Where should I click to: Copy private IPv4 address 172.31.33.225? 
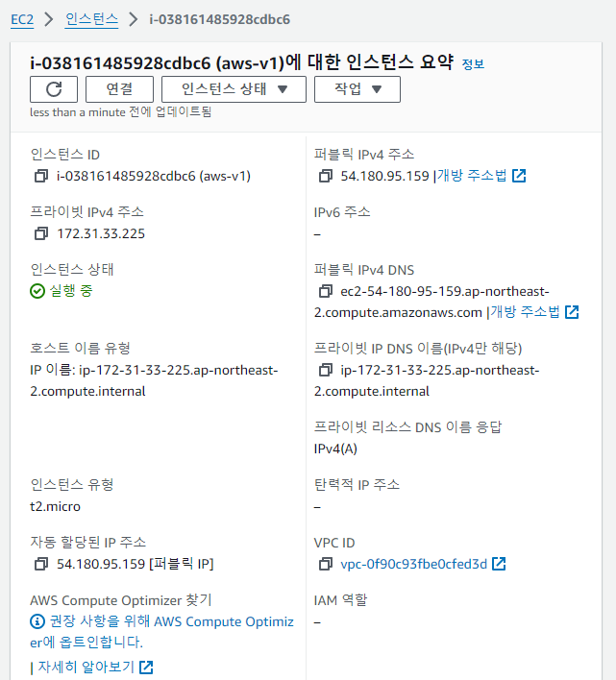click(41, 233)
